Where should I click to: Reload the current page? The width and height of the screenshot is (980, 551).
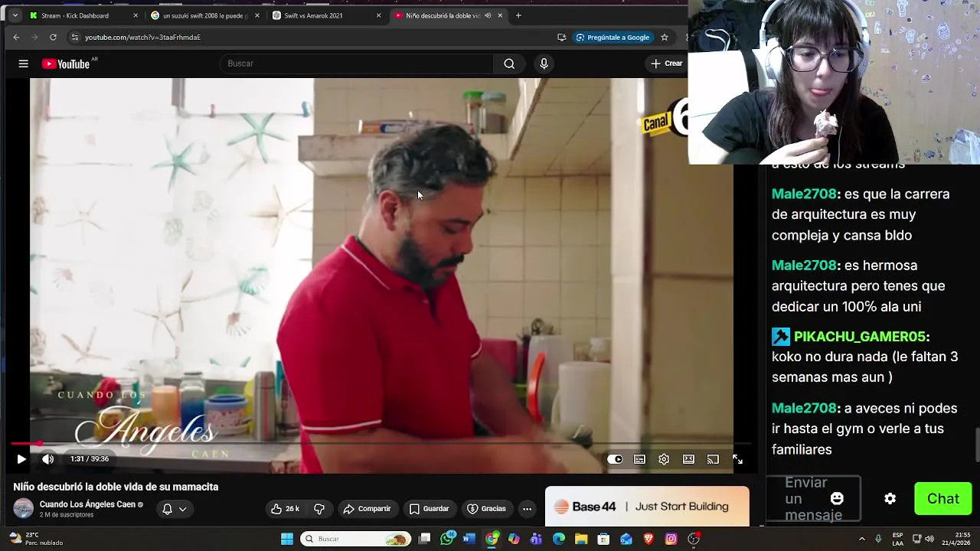coord(53,37)
